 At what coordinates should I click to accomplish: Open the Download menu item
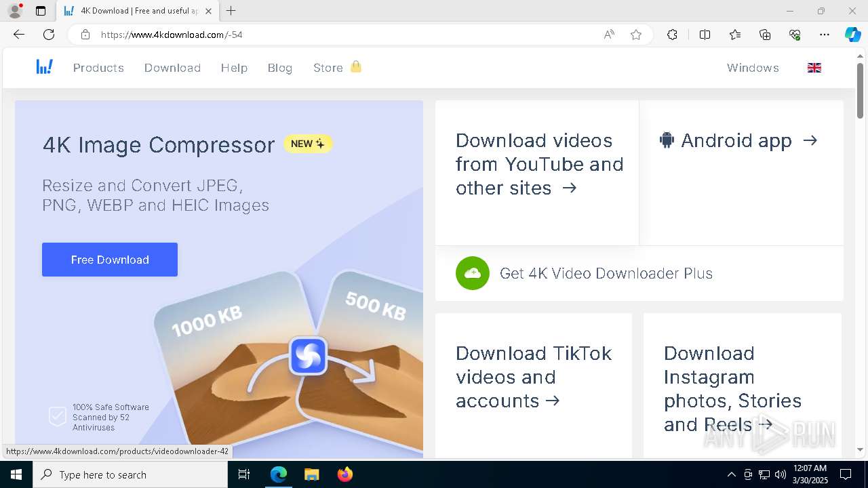click(172, 68)
